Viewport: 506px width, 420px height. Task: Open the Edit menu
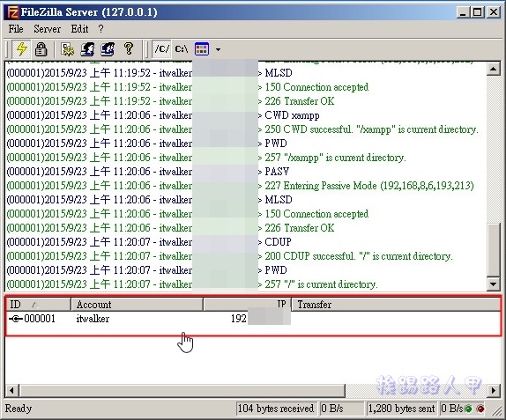tap(79, 29)
